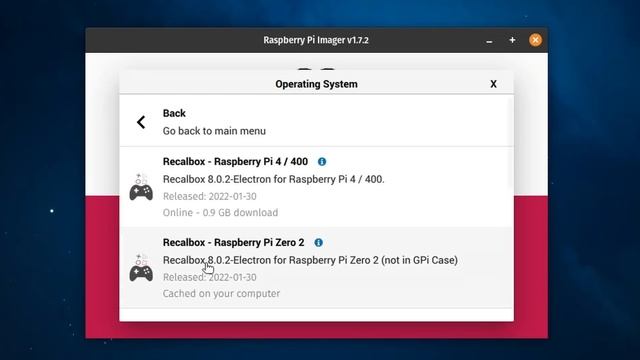Image resolution: width=640 pixels, height=360 pixels.
Task: Click Back menu entry label
Action: tap(174, 113)
